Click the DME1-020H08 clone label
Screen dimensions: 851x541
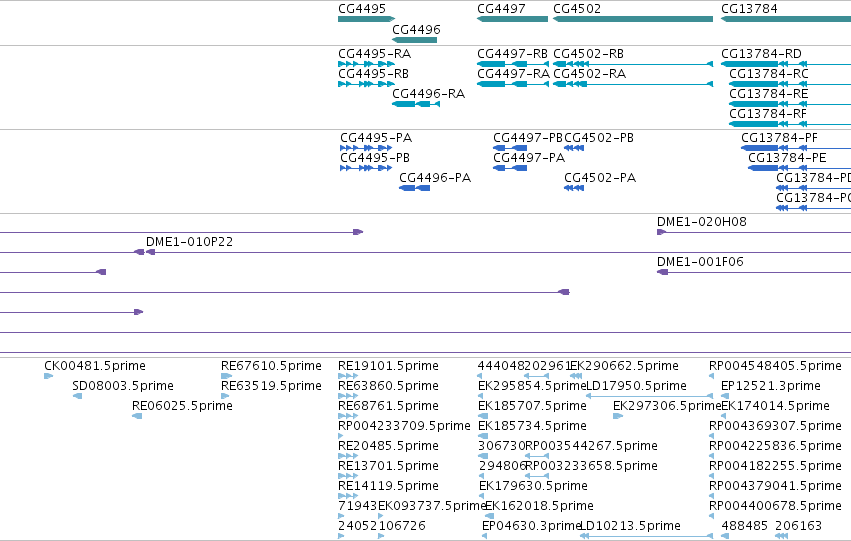[702, 222]
